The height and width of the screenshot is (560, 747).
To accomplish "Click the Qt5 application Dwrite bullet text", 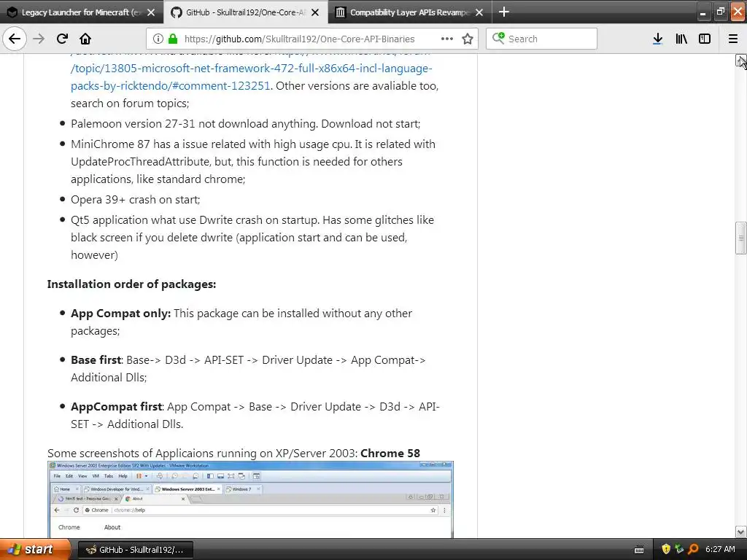I will (252, 237).
